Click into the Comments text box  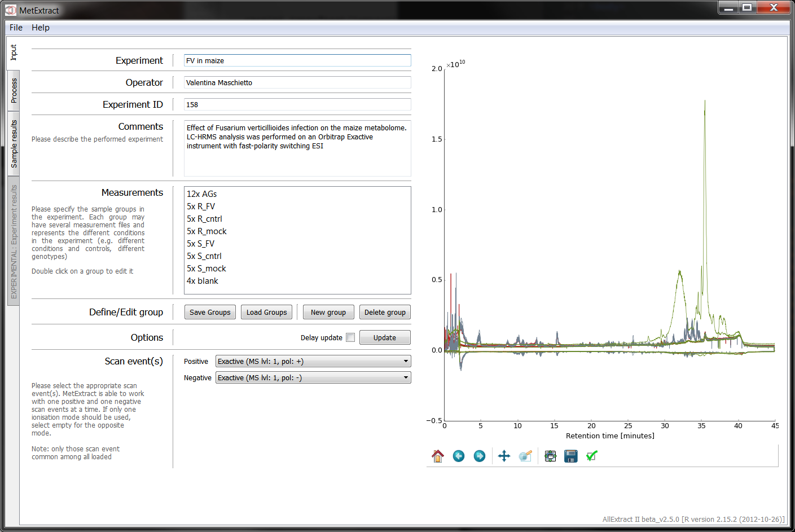tap(297, 148)
